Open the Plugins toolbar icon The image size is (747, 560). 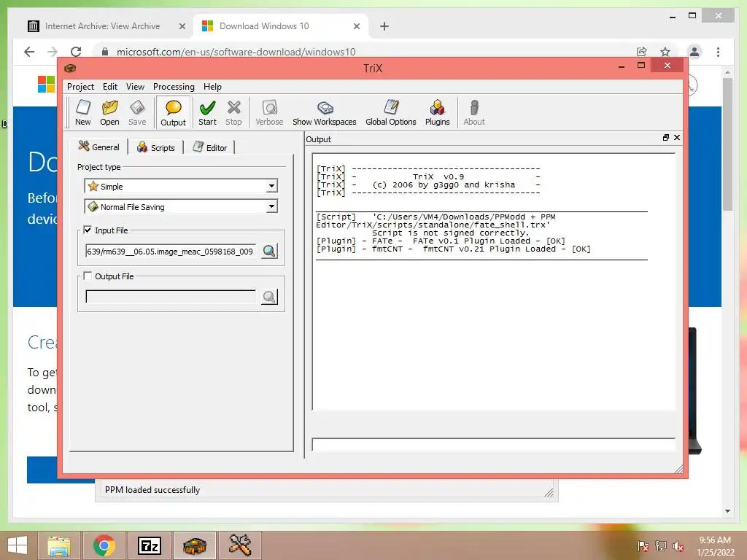pyautogui.click(x=438, y=112)
